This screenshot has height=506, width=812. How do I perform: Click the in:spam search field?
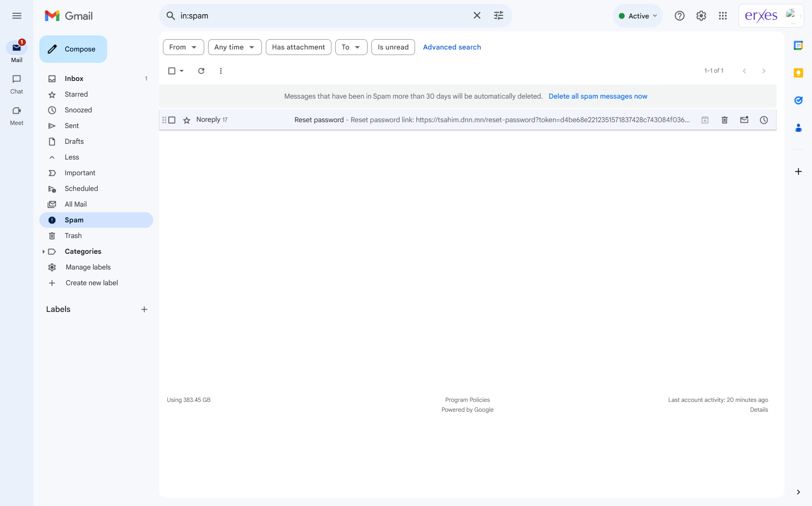[x=322, y=16]
